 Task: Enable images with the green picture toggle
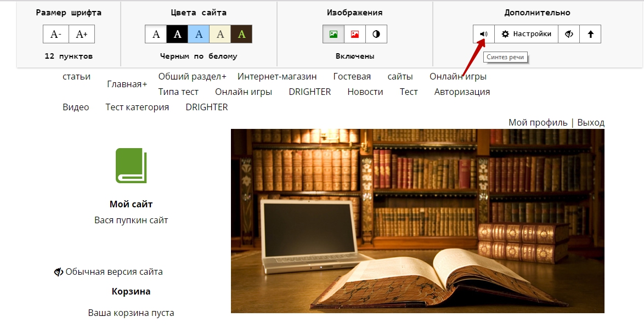[333, 34]
